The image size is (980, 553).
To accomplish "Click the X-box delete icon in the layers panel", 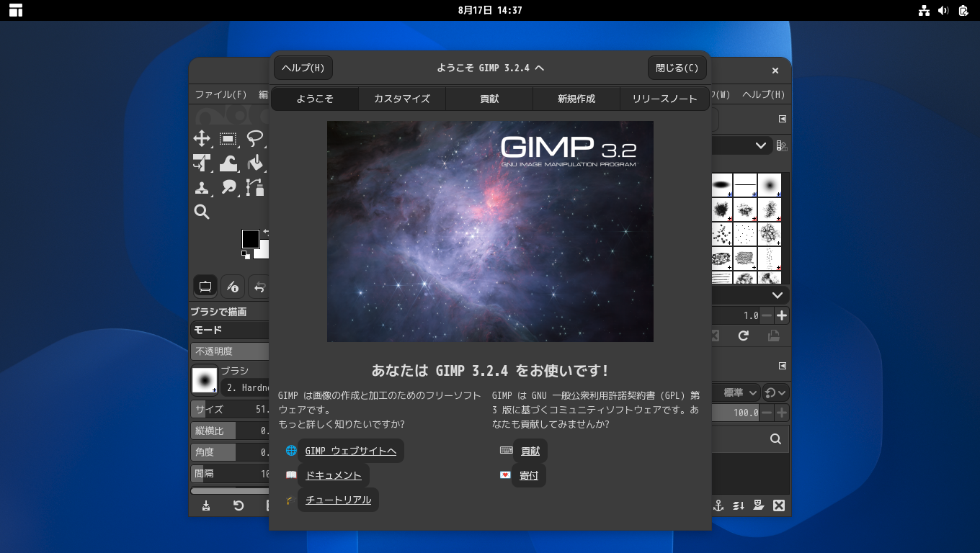I will click(x=779, y=505).
